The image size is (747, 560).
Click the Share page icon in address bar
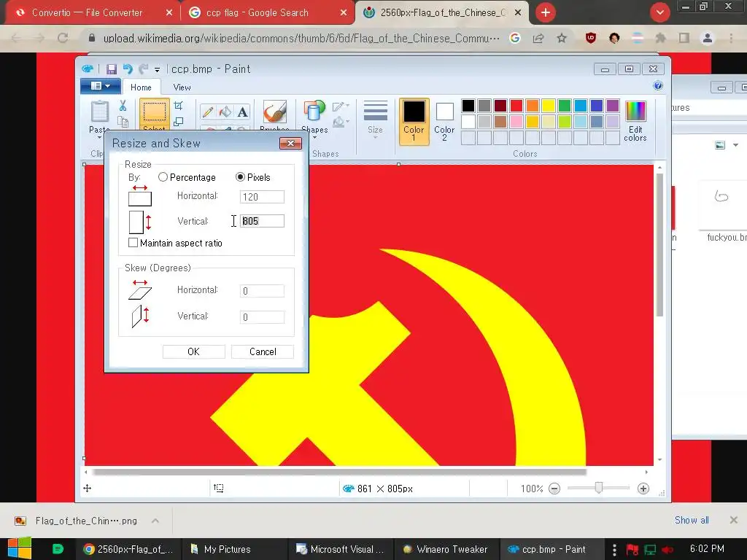(x=538, y=38)
